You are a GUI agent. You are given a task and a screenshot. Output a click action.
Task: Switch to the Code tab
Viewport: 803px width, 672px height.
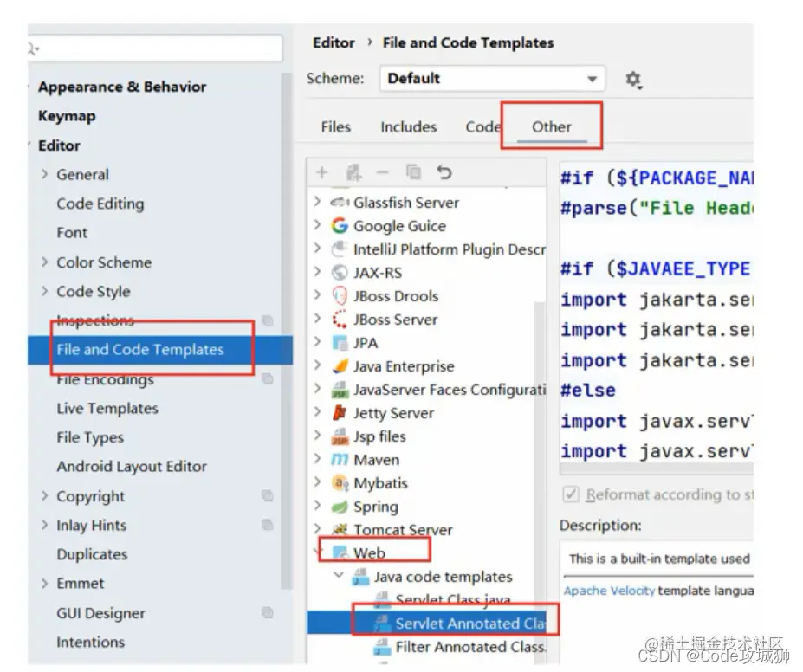click(x=483, y=127)
